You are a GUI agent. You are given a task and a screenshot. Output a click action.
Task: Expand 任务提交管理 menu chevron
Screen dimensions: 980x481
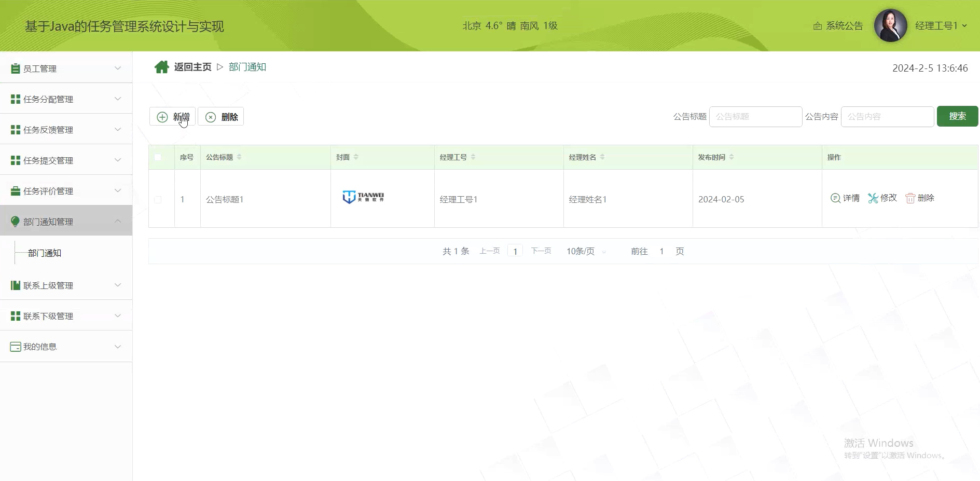pos(118,160)
